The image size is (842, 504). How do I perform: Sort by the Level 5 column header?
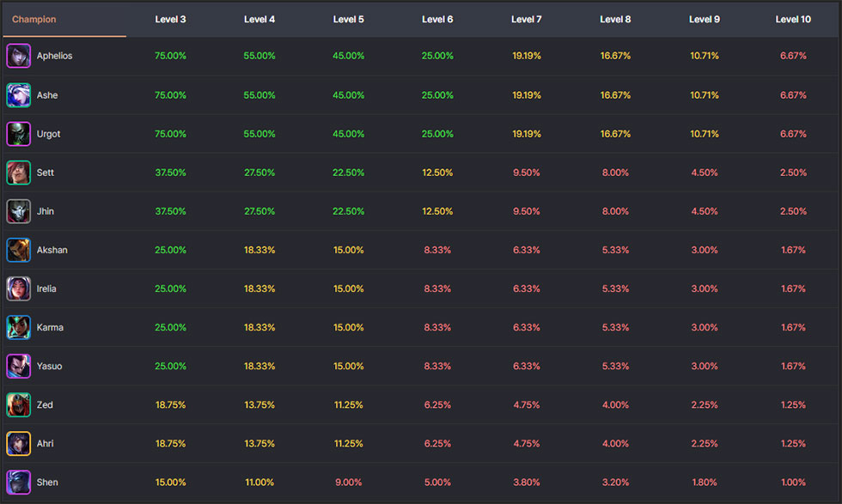[x=349, y=20]
